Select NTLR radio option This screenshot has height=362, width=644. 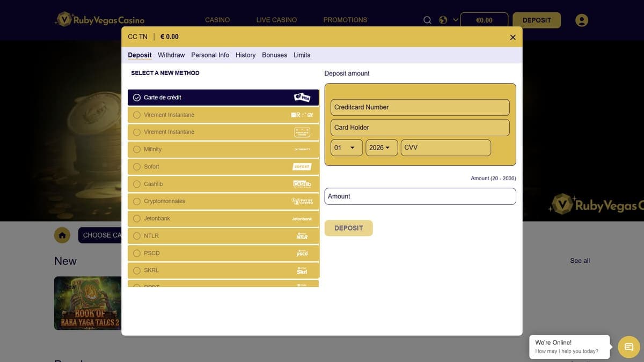point(137,236)
